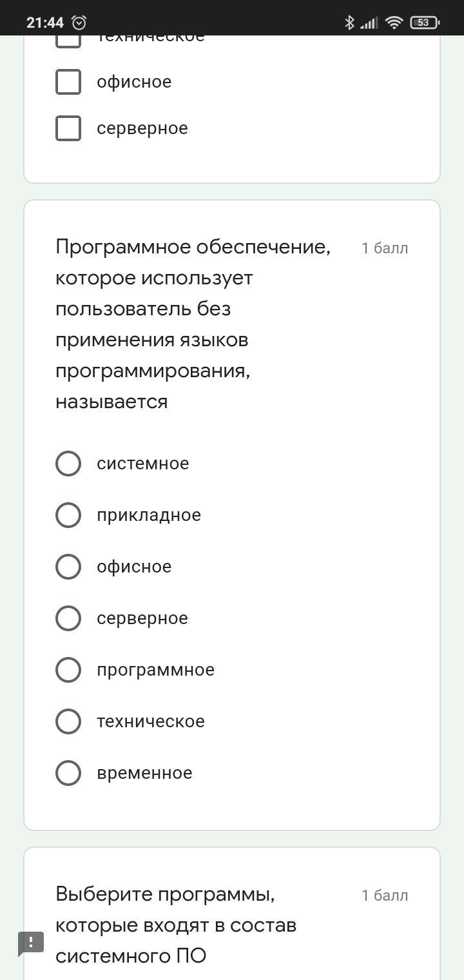464x980 pixels.
Task: Tap the report problem feedback icon
Action: [31, 944]
